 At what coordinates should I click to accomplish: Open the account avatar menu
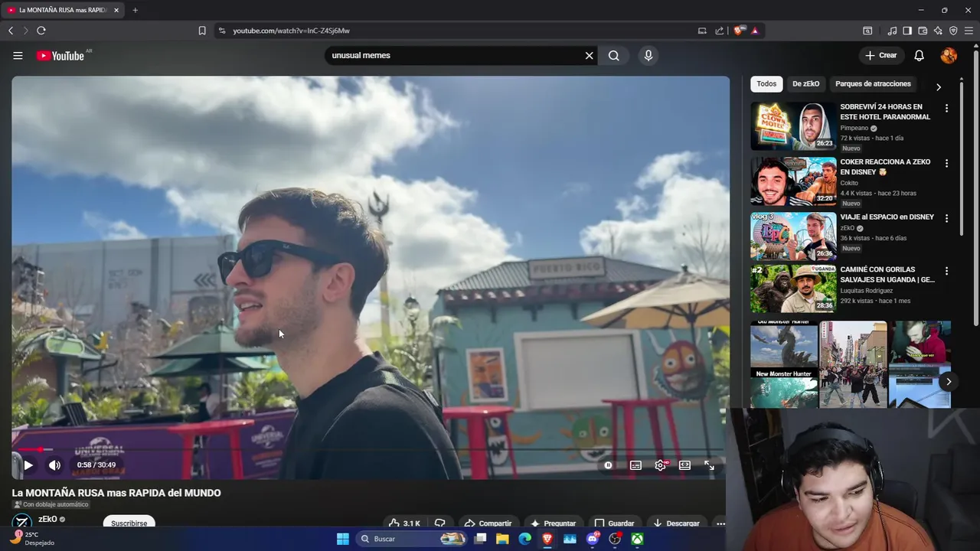coord(949,56)
